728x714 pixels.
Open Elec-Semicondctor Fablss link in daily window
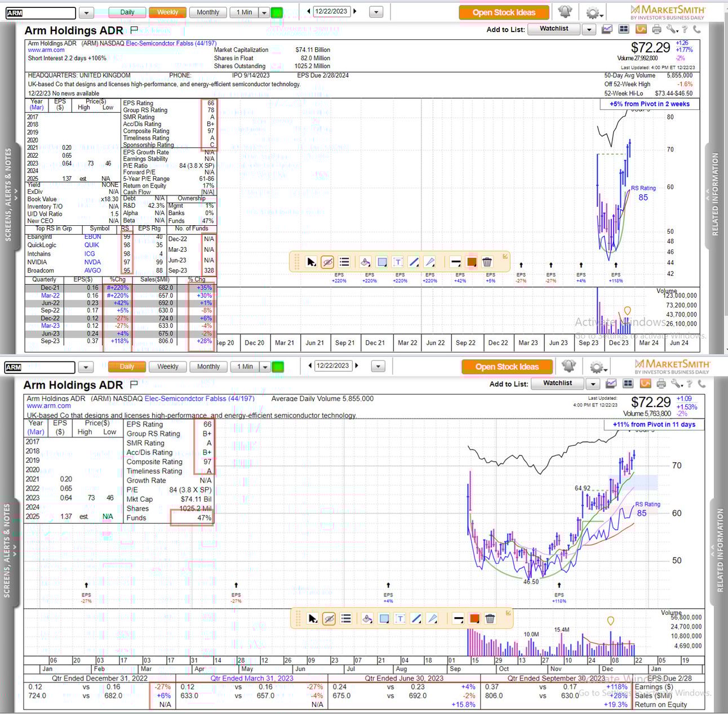click(x=199, y=399)
